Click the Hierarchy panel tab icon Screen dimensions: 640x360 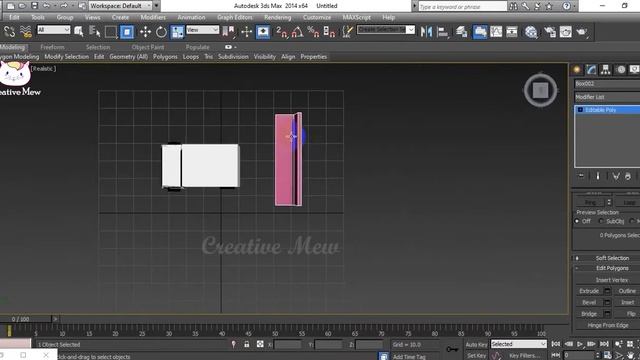pyautogui.click(x=606, y=70)
